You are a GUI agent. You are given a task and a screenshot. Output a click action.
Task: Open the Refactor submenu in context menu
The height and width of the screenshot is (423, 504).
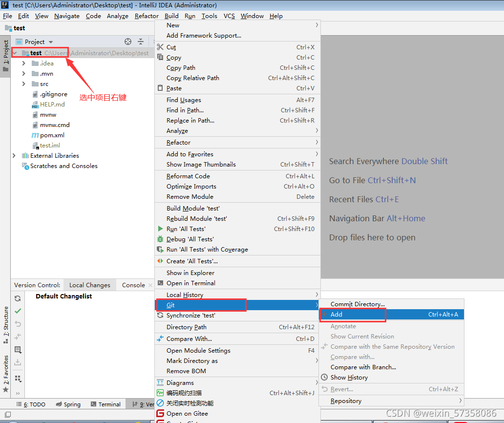click(x=237, y=143)
